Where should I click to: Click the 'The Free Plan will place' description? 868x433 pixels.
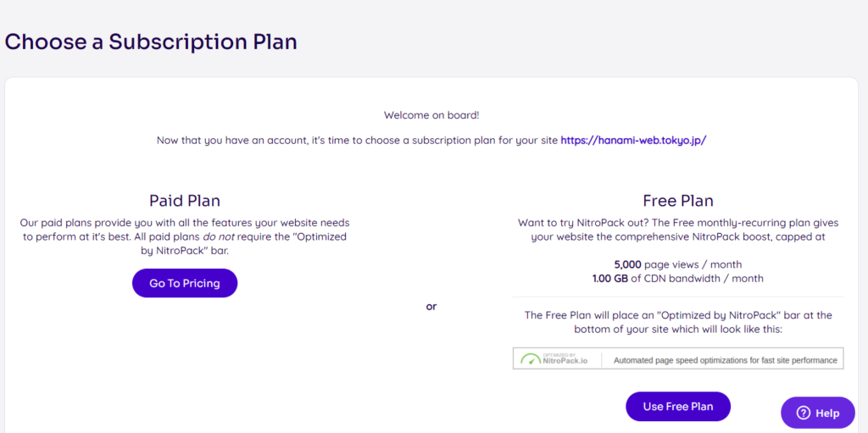pyautogui.click(x=678, y=322)
